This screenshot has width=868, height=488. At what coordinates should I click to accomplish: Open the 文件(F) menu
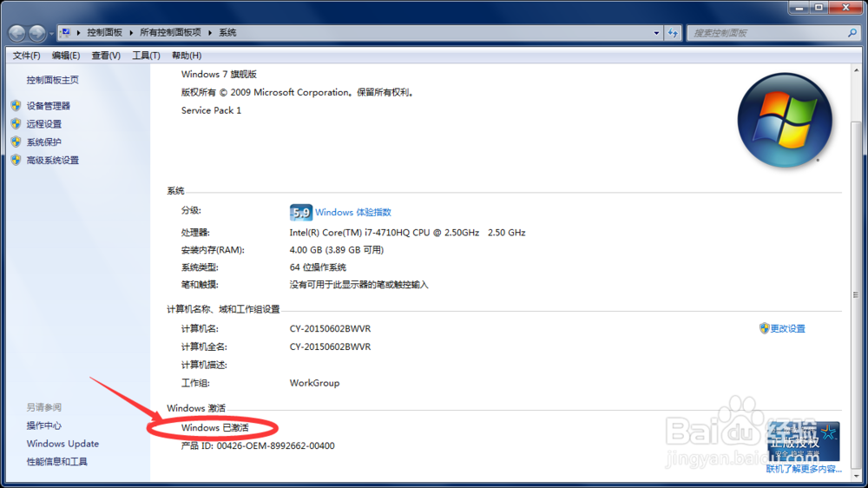(x=26, y=56)
